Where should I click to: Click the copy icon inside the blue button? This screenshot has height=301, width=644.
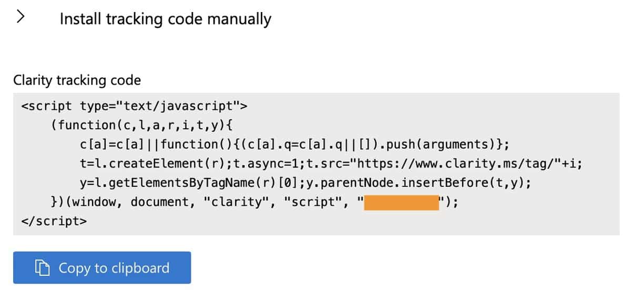[42, 268]
